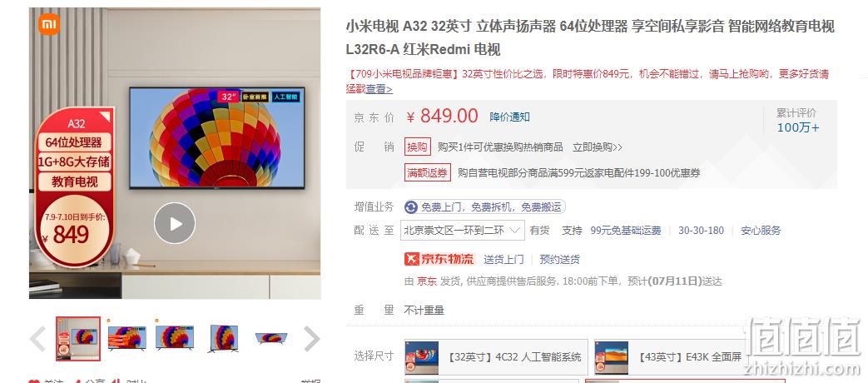
Task: Select the side-angle TV thumbnail
Action: tap(224, 338)
